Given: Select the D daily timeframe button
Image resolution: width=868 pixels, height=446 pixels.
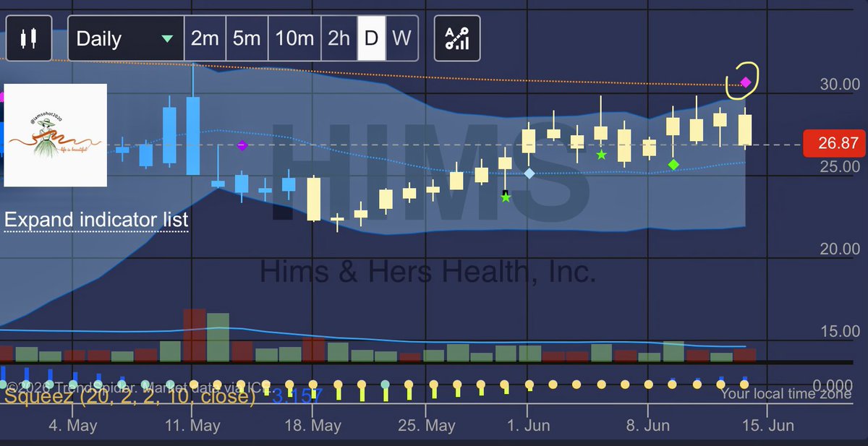Looking at the screenshot, I should tap(372, 38).
